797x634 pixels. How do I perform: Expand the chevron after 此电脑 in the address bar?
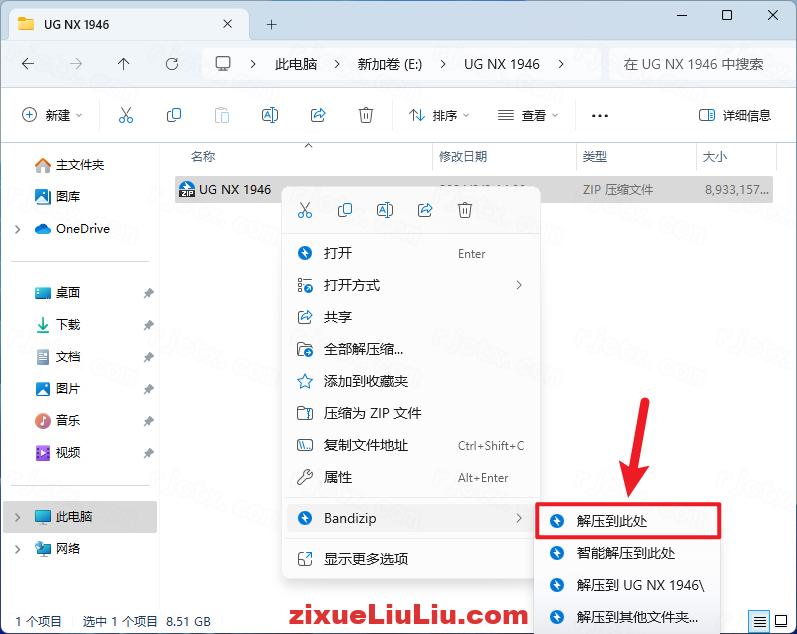coord(337,64)
